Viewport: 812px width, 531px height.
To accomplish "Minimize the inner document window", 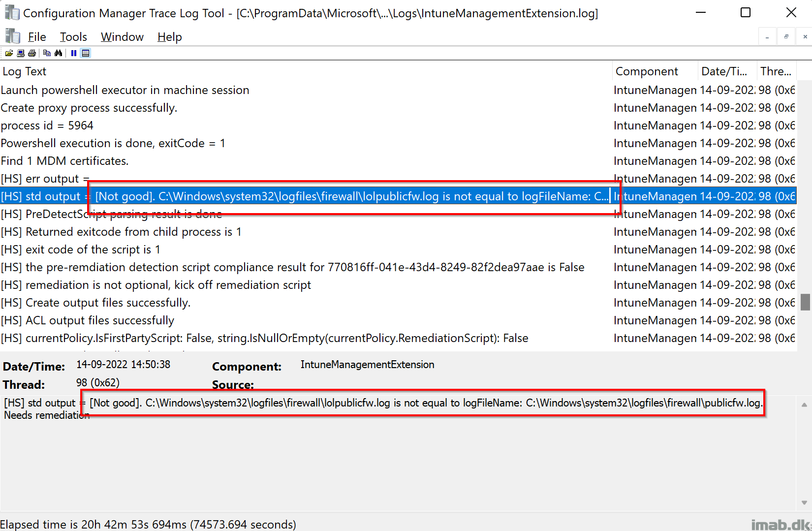I will click(767, 37).
